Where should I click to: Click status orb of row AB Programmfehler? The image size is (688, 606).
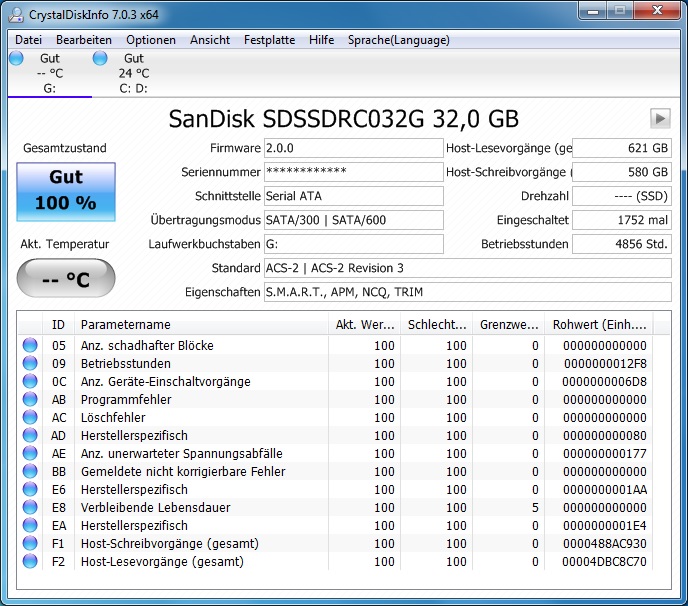coord(30,399)
